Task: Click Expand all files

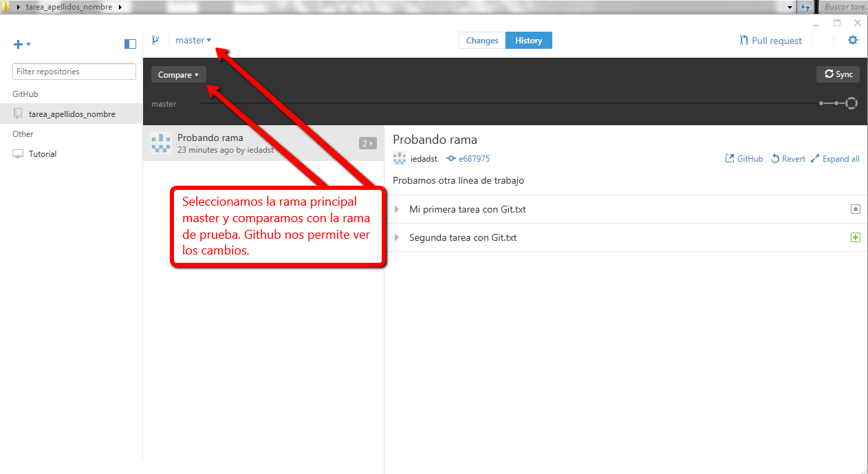Action: click(x=835, y=158)
